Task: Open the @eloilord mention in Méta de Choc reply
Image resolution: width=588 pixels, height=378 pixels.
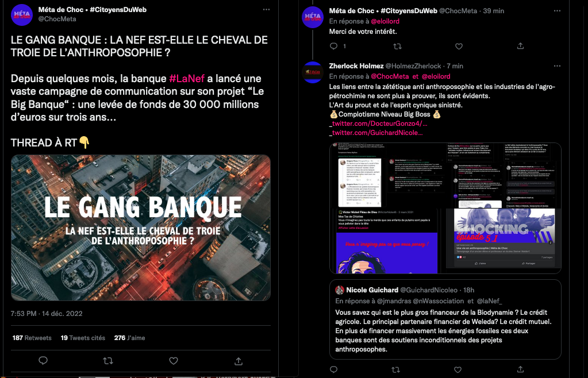Action: click(385, 21)
